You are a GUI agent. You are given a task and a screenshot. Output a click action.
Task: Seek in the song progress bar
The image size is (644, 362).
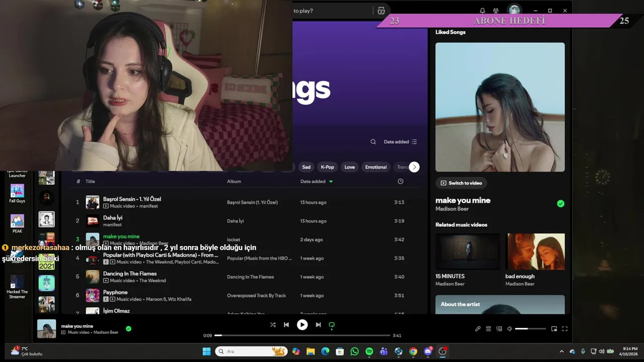pos(302,335)
